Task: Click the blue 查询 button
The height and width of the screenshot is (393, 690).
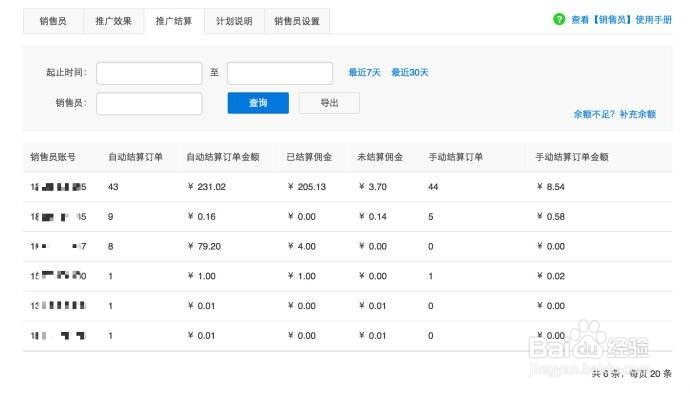Action: tap(258, 103)
